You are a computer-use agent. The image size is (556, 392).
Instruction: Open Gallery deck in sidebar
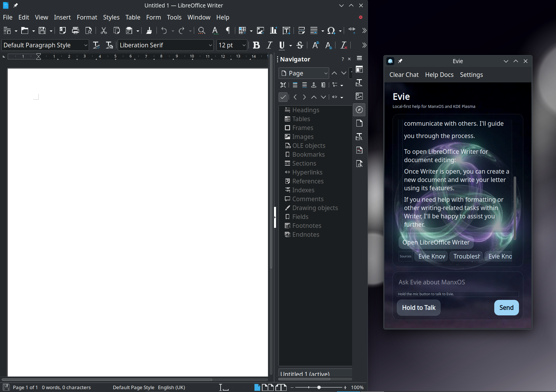click(359, 96)
